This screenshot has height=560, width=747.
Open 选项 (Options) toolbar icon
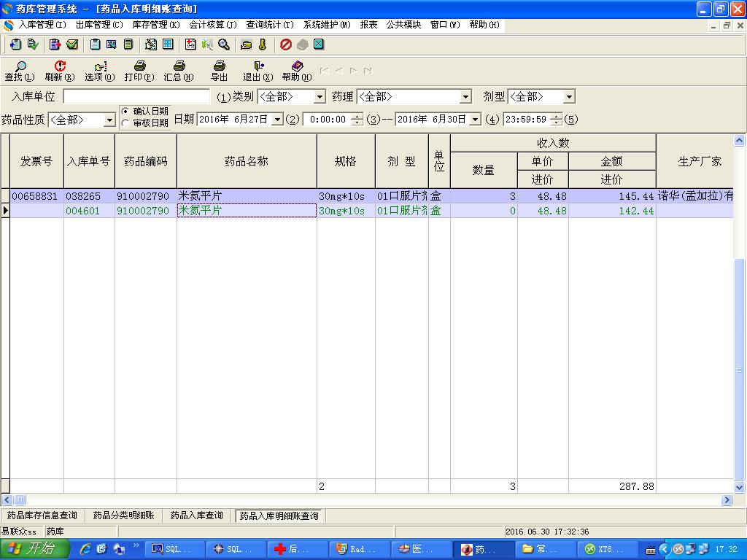click(100, 66)
